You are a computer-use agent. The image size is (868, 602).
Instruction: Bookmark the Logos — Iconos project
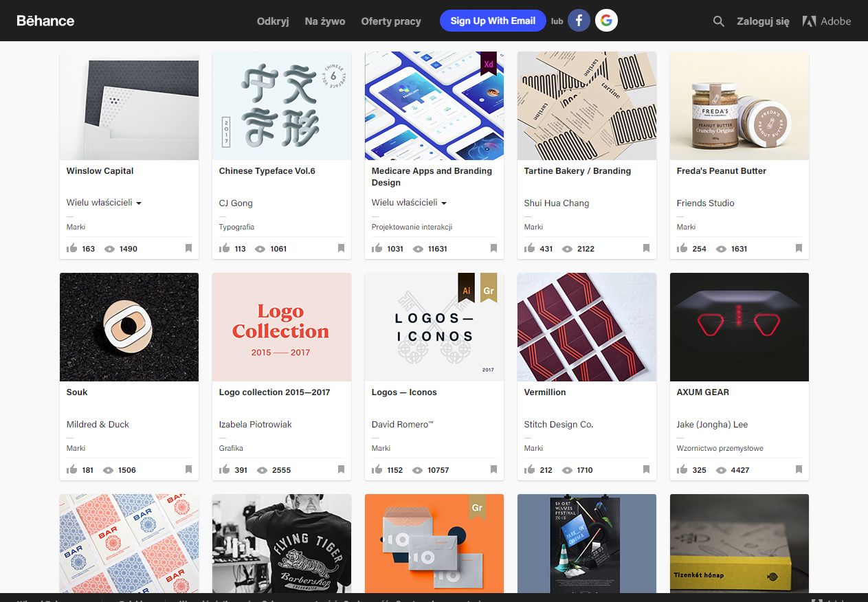click(493, 469)
